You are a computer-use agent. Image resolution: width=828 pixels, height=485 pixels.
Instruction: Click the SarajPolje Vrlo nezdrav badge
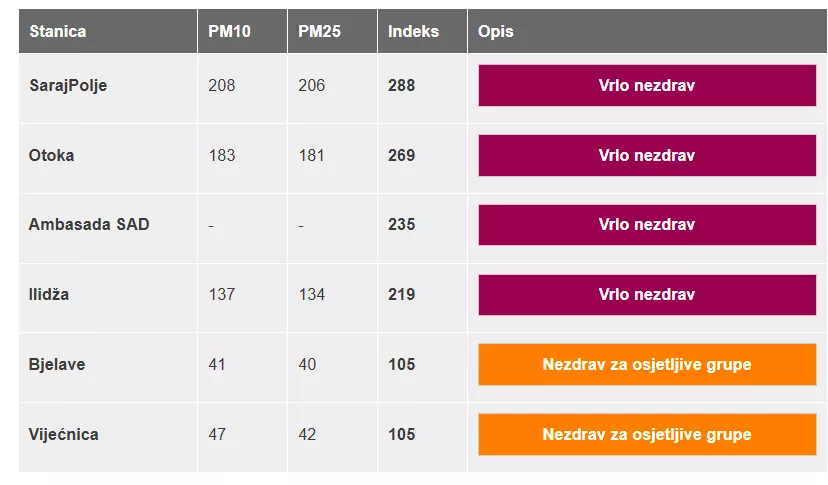[x=647, y=86]
